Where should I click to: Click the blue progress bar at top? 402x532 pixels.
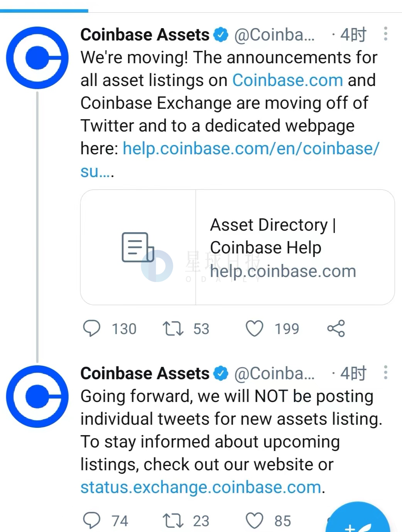coord(44,11)
